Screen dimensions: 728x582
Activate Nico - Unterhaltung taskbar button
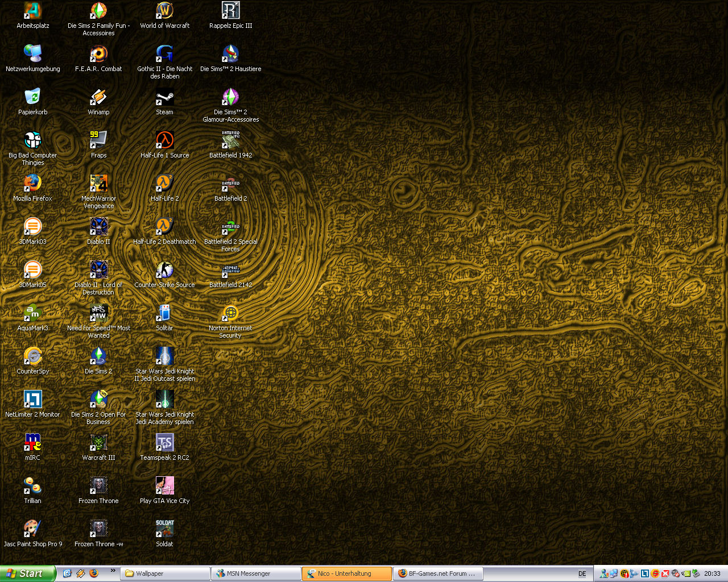click(x=347, y=573)
